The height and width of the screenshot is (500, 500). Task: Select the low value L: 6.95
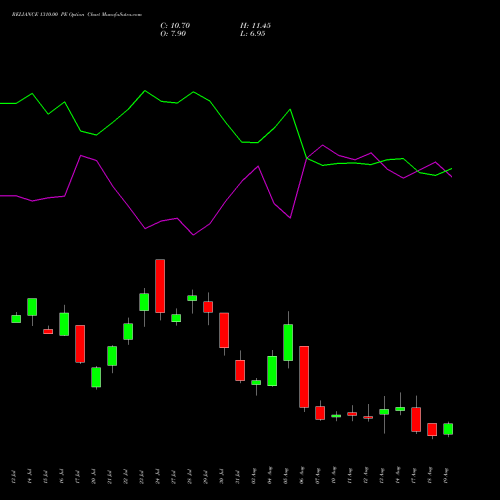[x=253, y=34]
